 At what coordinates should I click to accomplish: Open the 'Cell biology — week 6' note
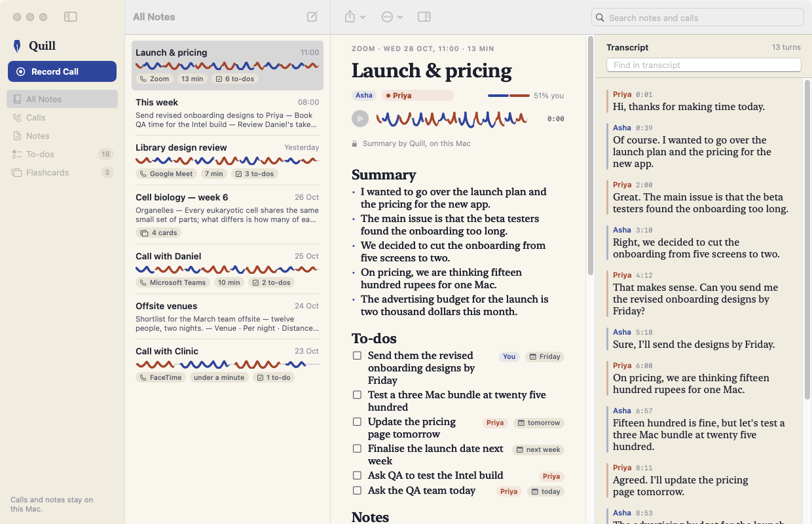[x=227, y=215]
